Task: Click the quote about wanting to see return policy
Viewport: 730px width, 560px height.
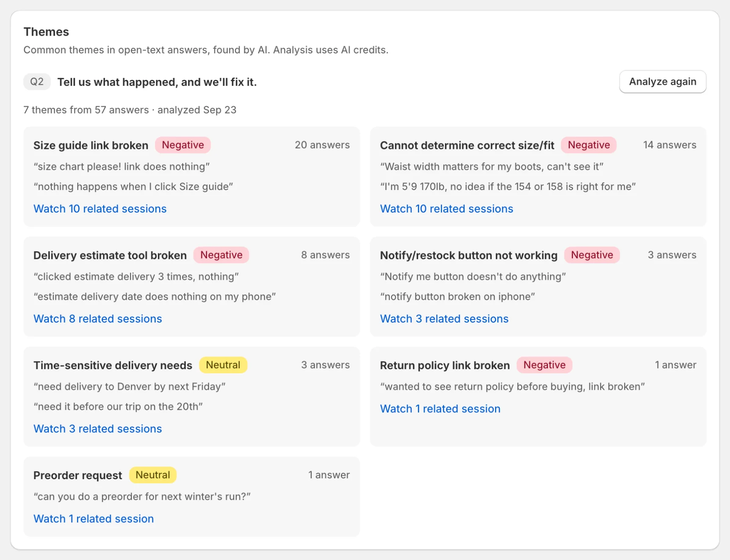Action: 512,386
